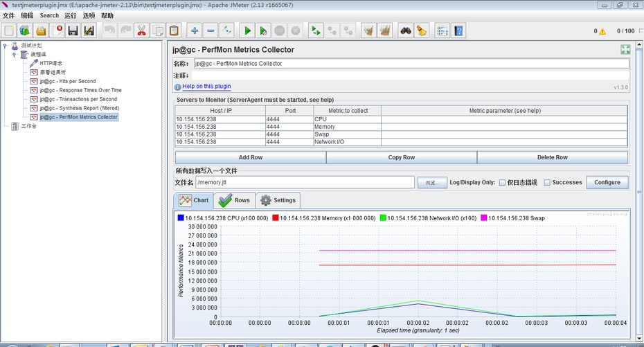Switch to the Settings tab
This screenshot has width=644, height=347.
click(x=277, y=200)
